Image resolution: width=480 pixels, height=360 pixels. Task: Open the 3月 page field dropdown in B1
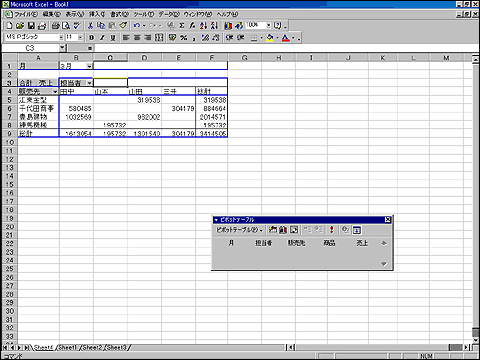pyautogui.click(x=89, y=66)
